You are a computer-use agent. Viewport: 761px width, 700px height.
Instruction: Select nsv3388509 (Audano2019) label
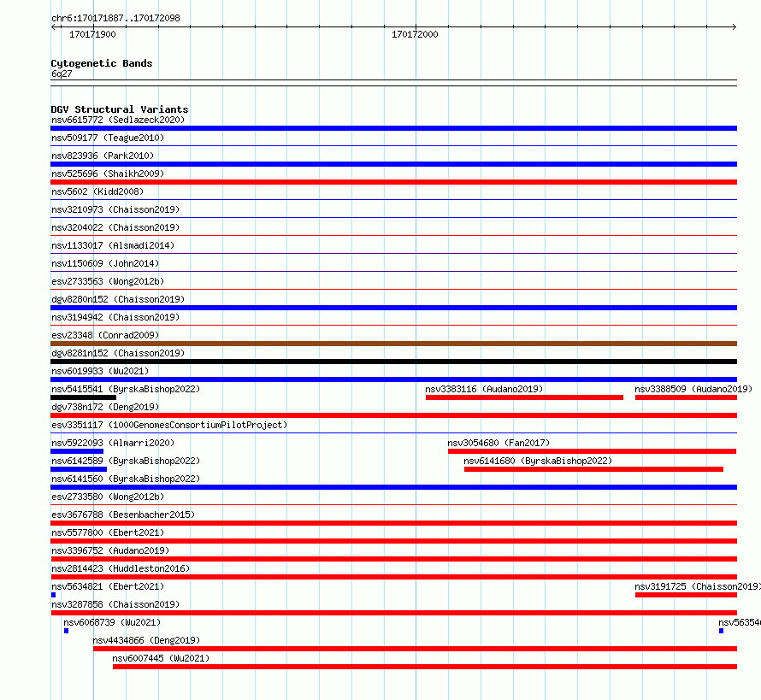(x=693, y=389)
